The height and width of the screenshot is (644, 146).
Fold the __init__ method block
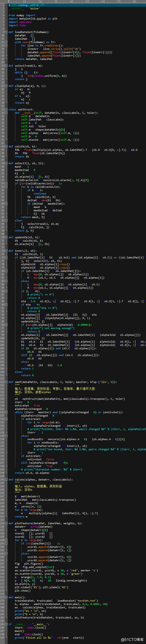[6, 113]
